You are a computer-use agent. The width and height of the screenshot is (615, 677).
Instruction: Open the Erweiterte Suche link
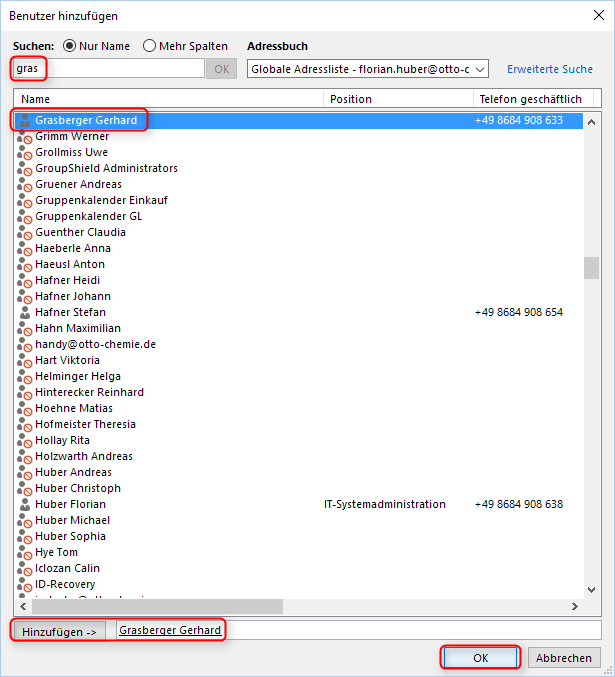click(550, 69)
